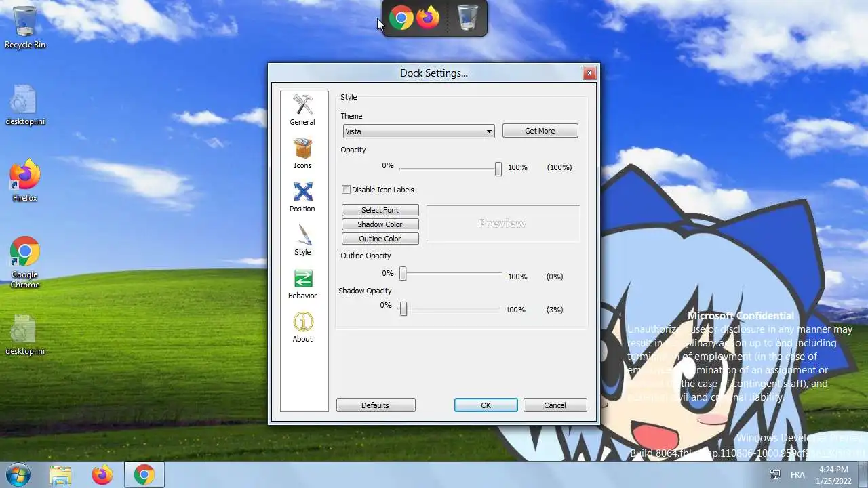This screenshot has width=868, height=488.
Task: Click the Opacity slider thumb
Action: pos(498,169)
